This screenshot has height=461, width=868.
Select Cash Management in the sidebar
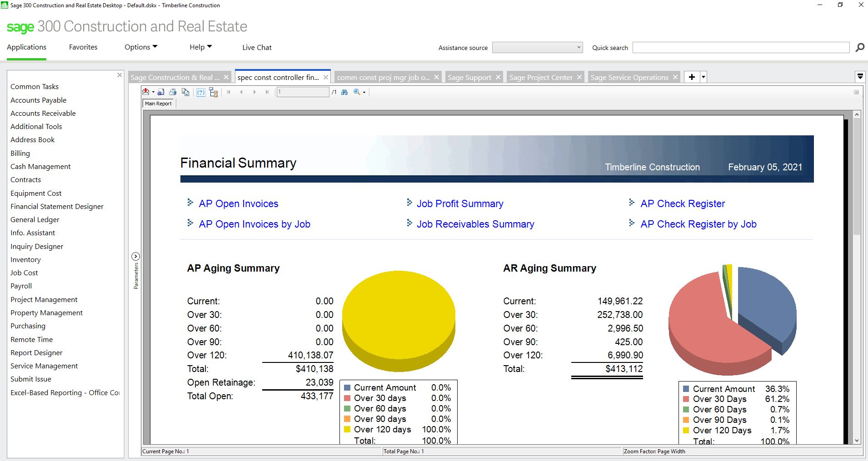click(x=40, y=166)
